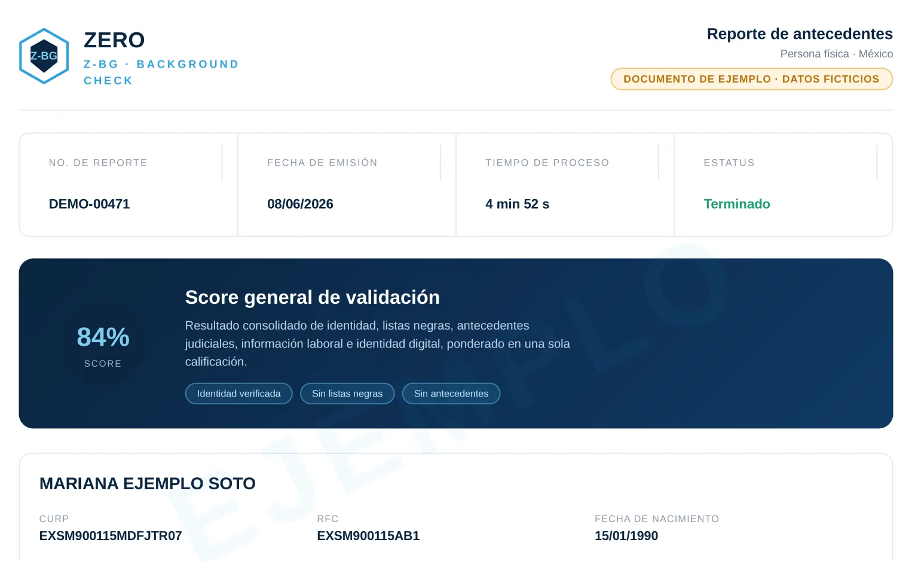Click the TIEMPO DE PROCESO label
This screenshot has width=924, height=561.
pos(547,163)
